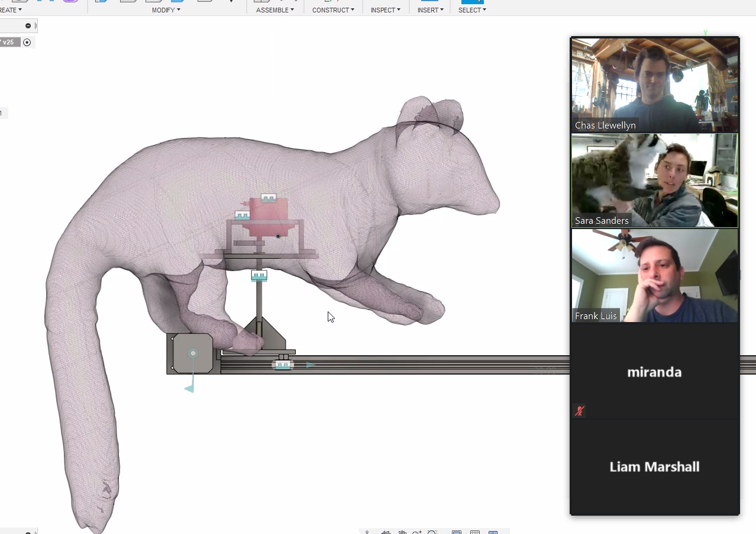Select the joint icon on the vertical shaft
Screen dimensions: 756x534
coord(259,275)
